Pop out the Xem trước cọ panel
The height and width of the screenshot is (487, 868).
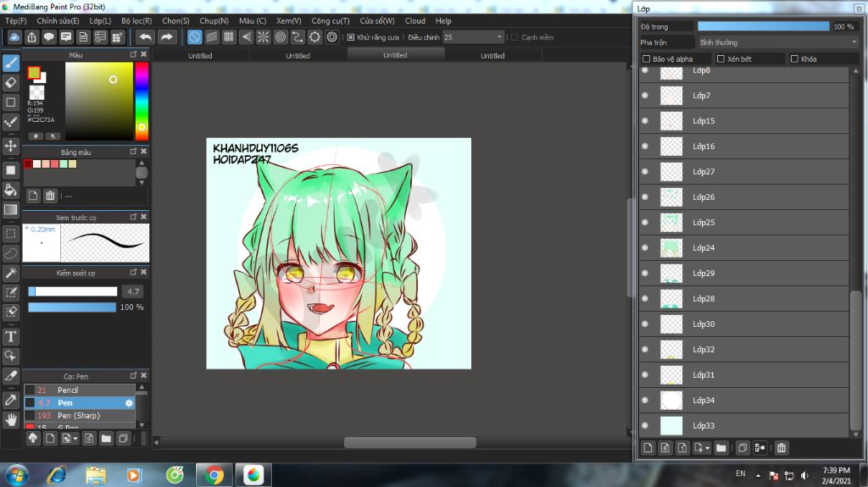click(133, 217)
